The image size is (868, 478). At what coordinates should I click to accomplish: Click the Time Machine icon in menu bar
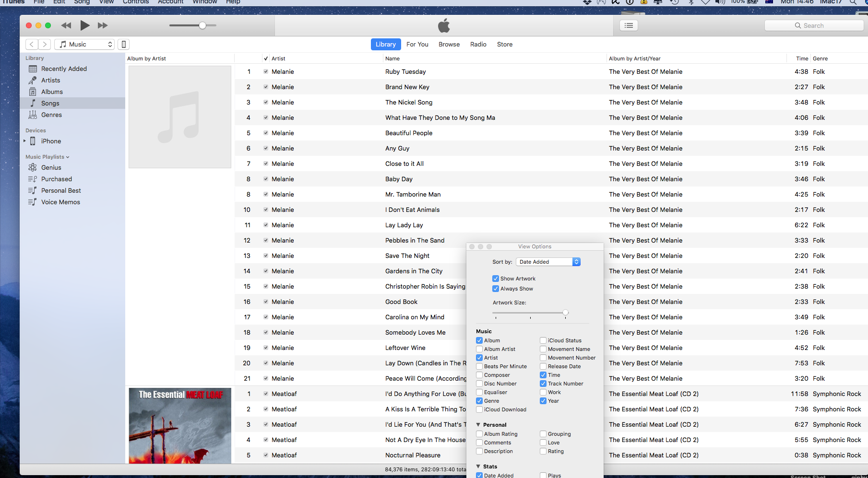tap(674, 2)
